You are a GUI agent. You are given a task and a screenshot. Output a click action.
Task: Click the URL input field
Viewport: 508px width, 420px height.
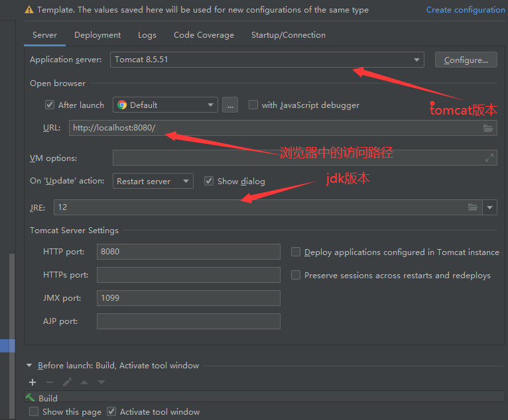283,128
